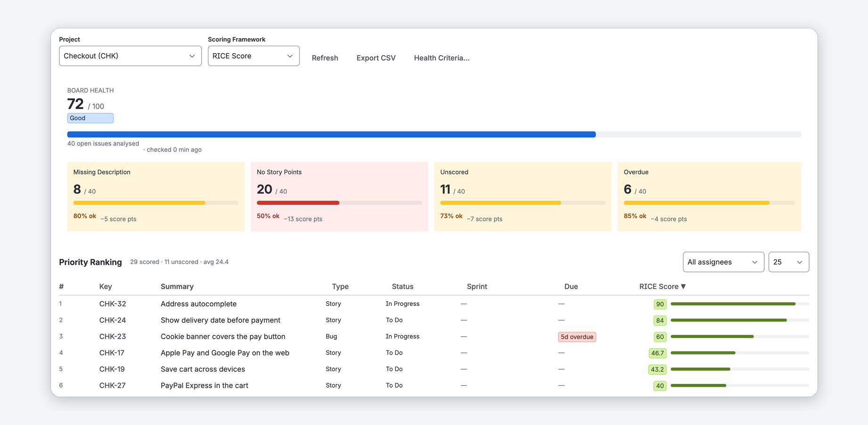Click the Summary column header
Image resolution: width=868 pixels, height=425 pixels.
[x=177, y=287]
